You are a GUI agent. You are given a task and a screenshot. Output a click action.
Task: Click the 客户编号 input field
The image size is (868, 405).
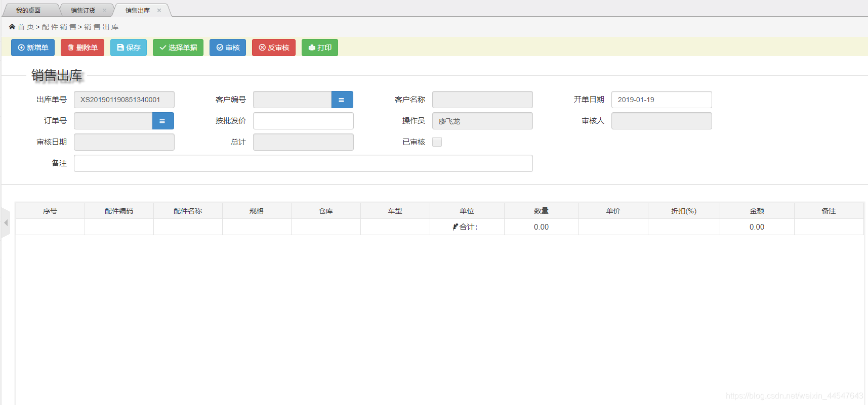click(292, 100)
